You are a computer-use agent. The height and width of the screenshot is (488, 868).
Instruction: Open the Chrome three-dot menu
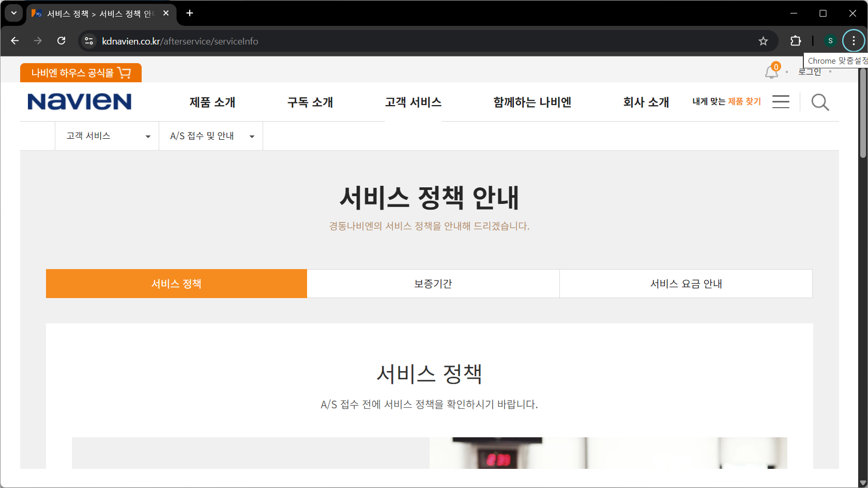tap(854, 41)
